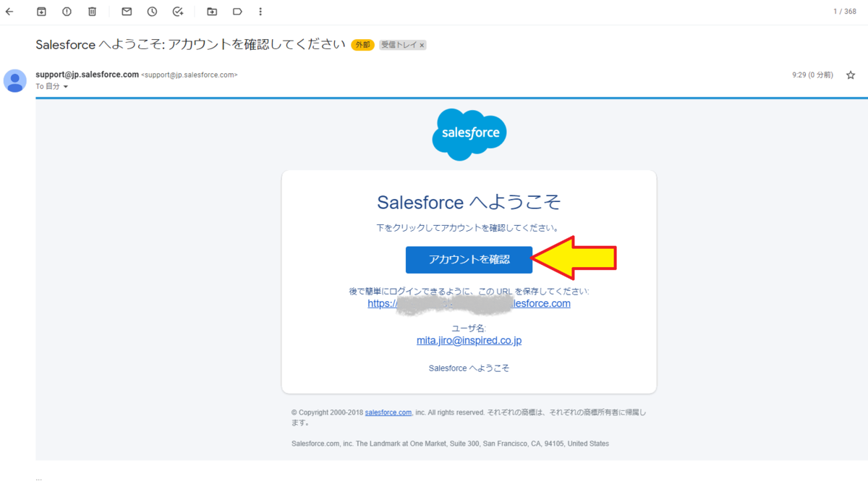
Task: Click the 外部 external label badge
Action: [x=362, y=45]
